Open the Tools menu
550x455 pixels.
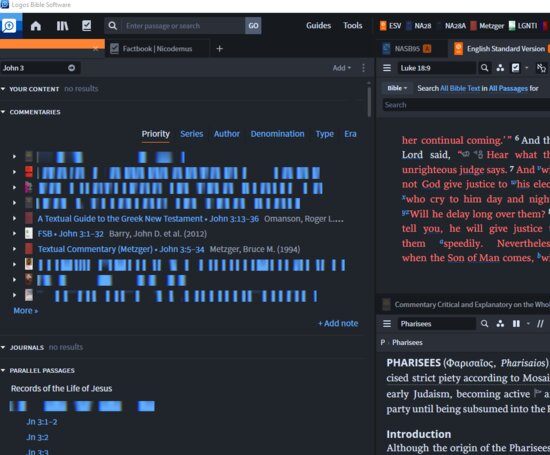[353, 25]
